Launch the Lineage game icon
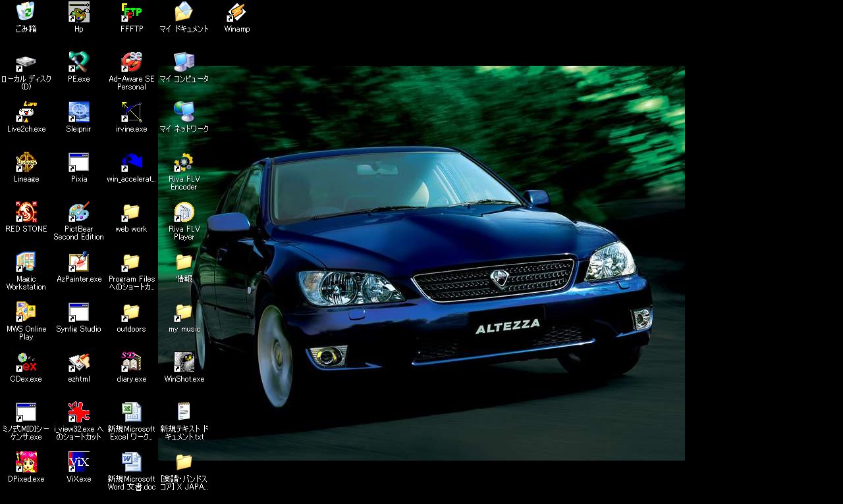Image resolution: width=843 pixels, height=504 pixels. coord(26,162)
